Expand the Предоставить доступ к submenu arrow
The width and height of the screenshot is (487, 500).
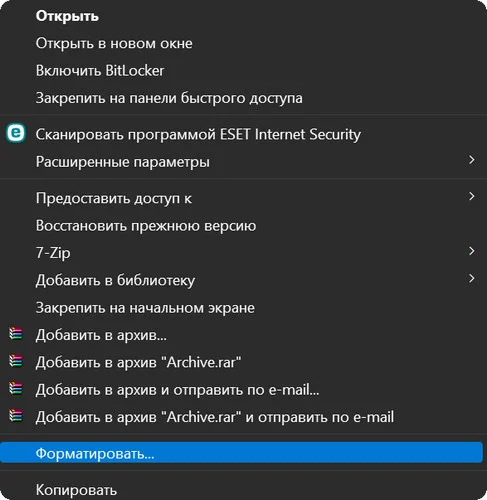[x=471, y=196]
